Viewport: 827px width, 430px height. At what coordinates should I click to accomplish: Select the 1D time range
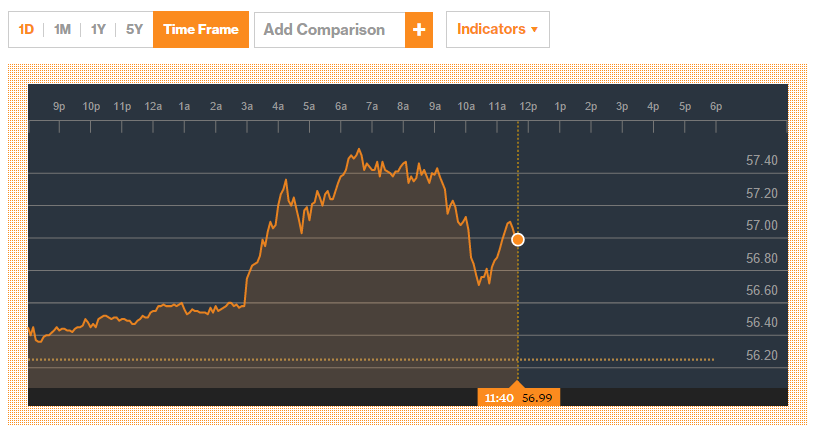(27, 30)
